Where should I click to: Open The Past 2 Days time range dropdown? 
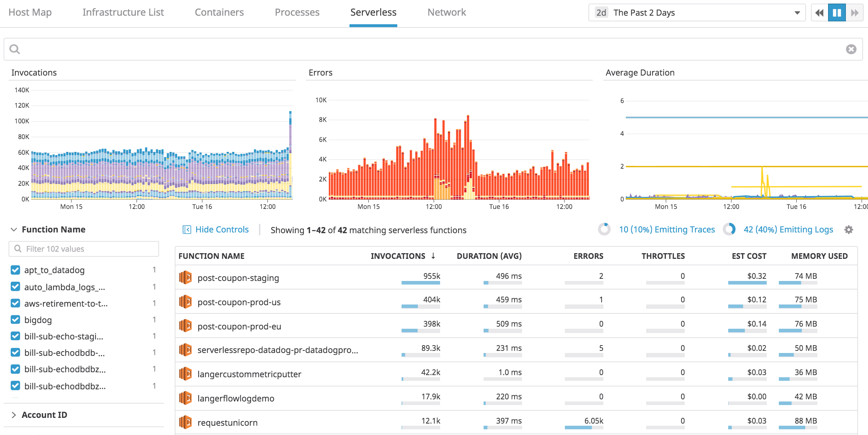tap(695, 12)
